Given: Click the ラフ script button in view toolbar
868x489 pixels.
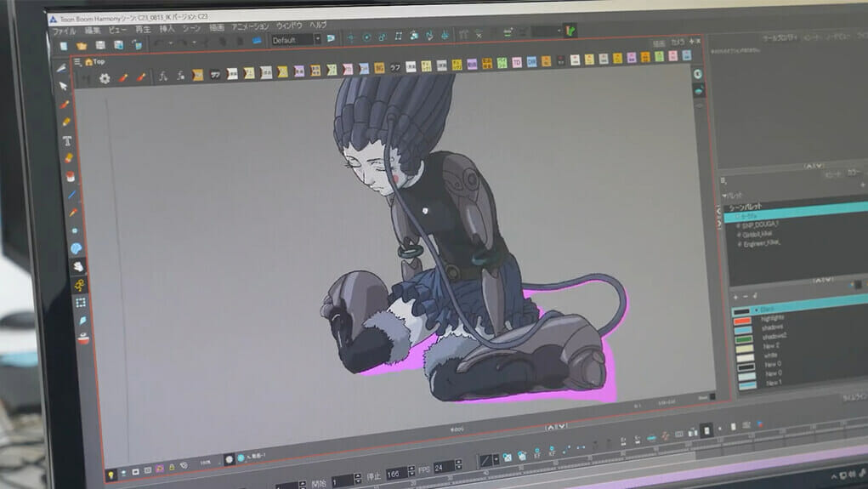Looking at the screenshot, I should tap(394, 67).
